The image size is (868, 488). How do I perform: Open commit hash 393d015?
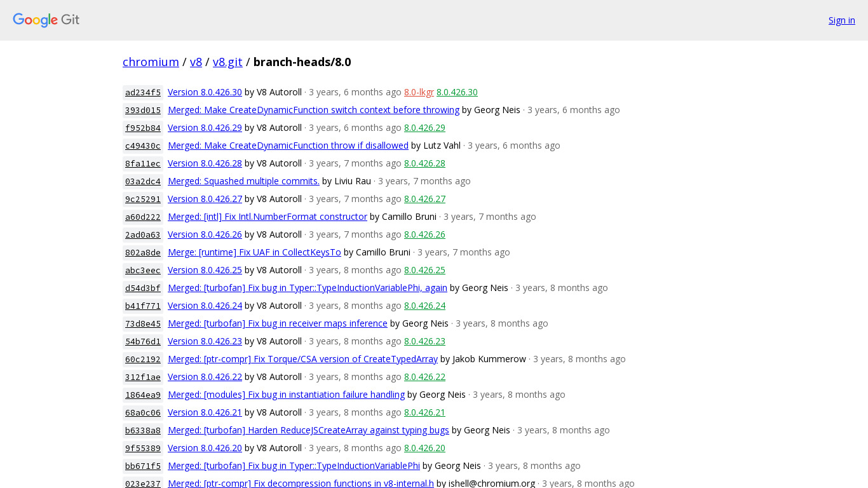(143, 110)
